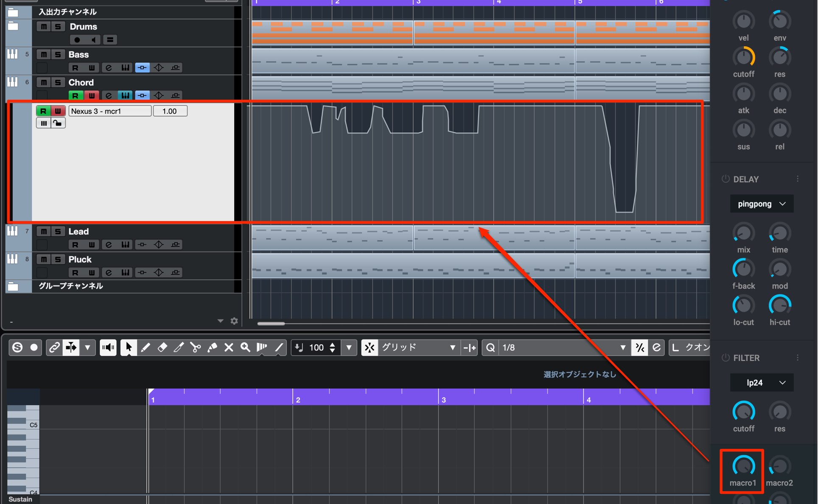The height and width of the screenshot is (504, 818).
Task: Toggle the FILTER power button
Action: [x=726, y=358]
